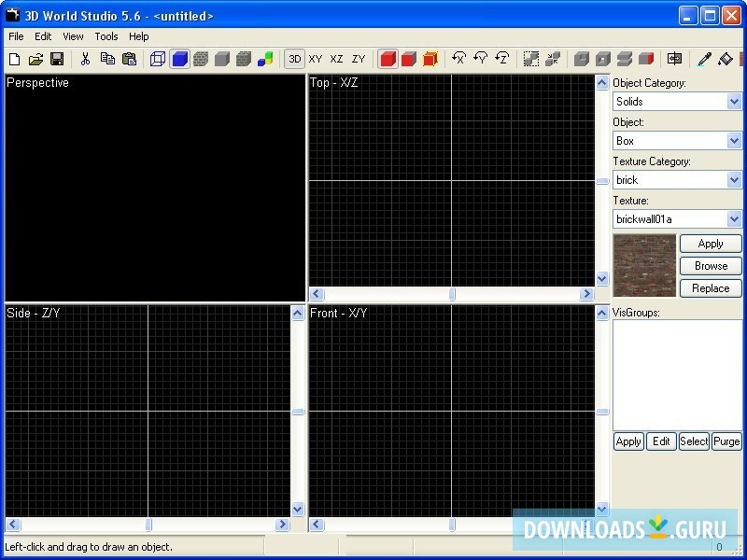The image size is (747, 560).
Task: Select the red cube with gray side
Action: point(409,59)
